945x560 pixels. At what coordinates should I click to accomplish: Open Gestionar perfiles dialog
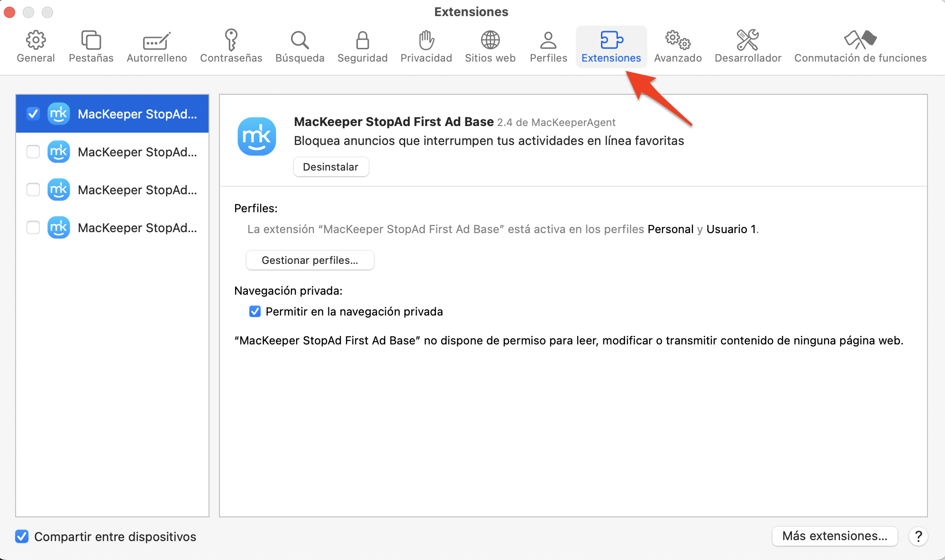309,260
